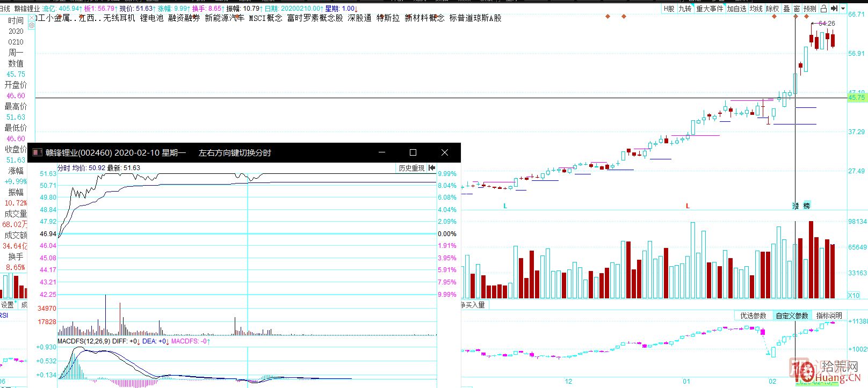
Task: Click the jump-to-end arrow icon in toolbar
Action: click(x=834, y=9)
